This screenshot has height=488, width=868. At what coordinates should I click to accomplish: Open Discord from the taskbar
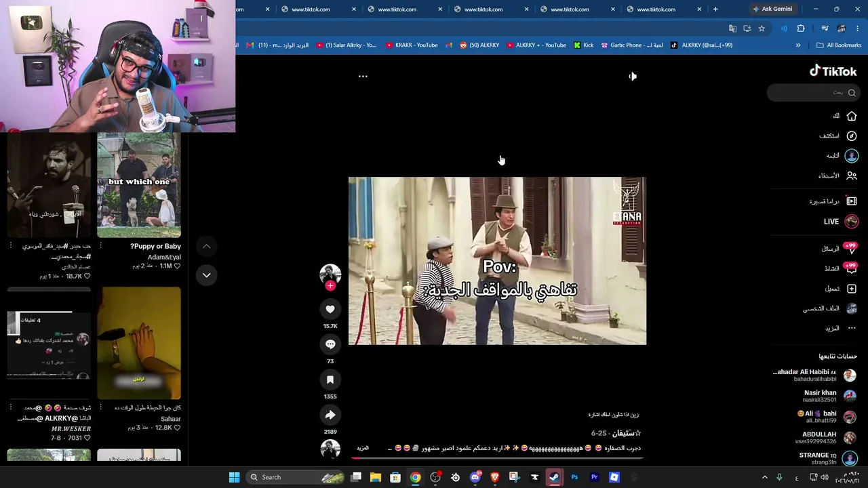[475, 477]
